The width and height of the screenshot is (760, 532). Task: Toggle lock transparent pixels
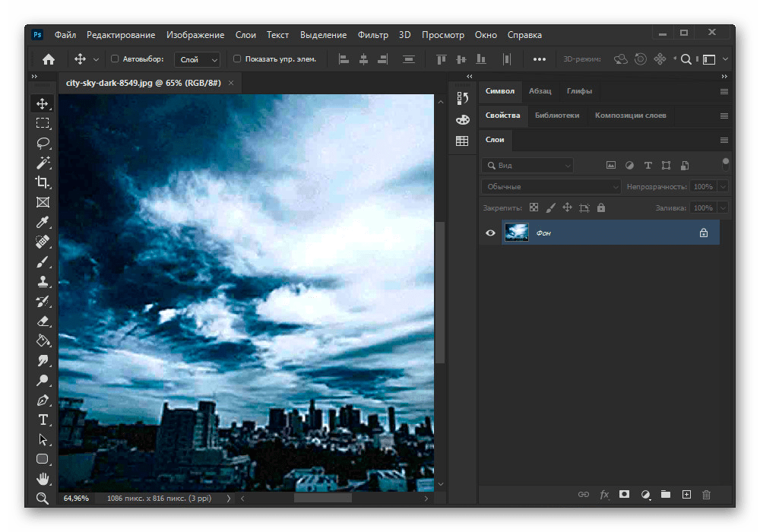click(x=534, y=207)
